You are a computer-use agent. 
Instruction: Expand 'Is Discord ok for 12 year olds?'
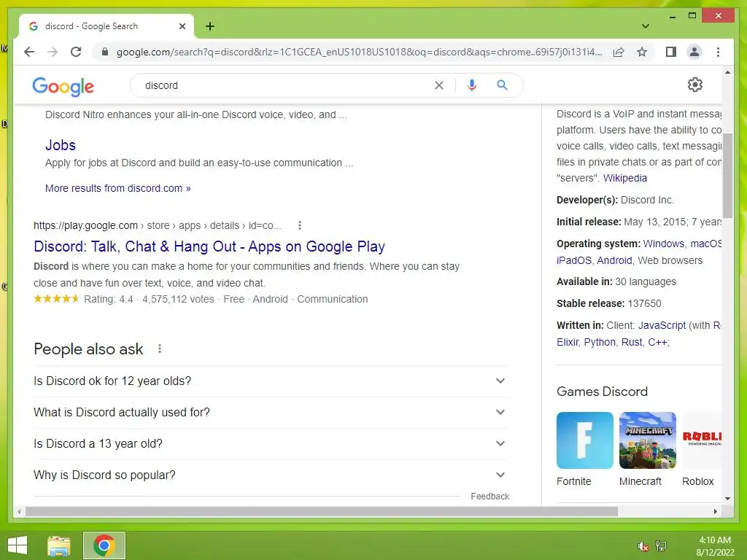point(271,381)
